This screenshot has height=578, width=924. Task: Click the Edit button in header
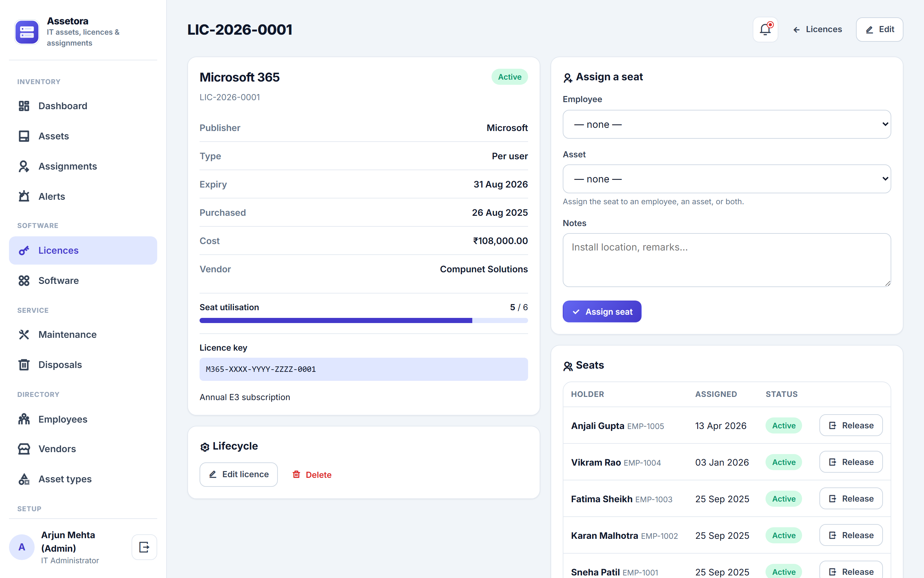pos(879,30)
